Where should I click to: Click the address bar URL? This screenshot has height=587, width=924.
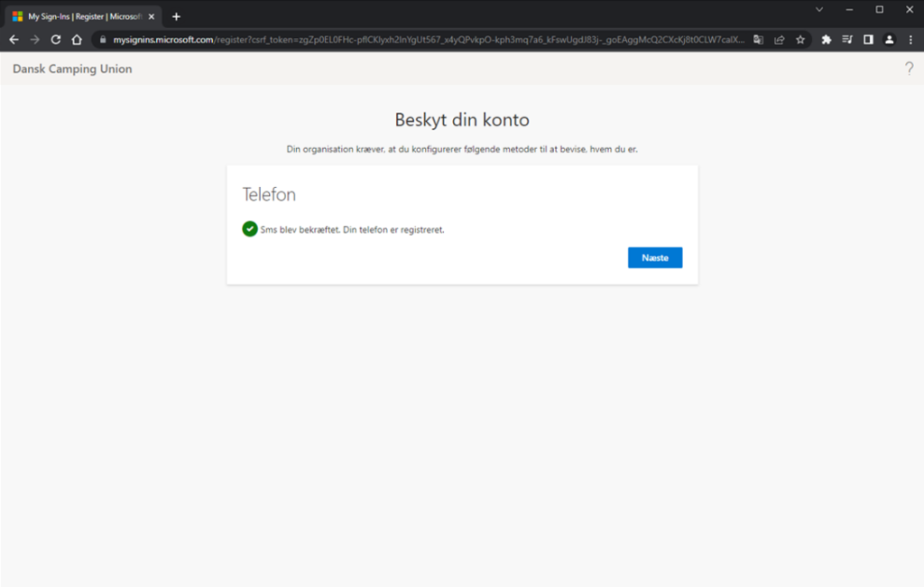(x=424, y=40)
